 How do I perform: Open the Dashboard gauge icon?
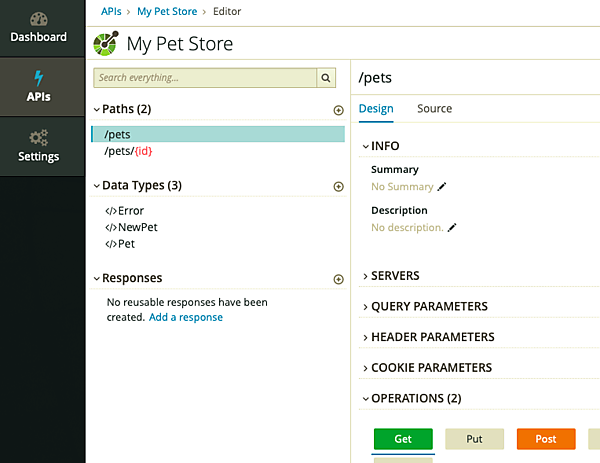(x=38, y=19)
